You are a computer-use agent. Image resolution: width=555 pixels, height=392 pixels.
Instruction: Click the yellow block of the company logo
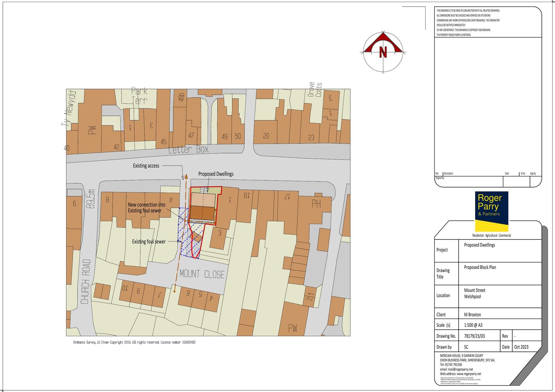pos(491,226)
